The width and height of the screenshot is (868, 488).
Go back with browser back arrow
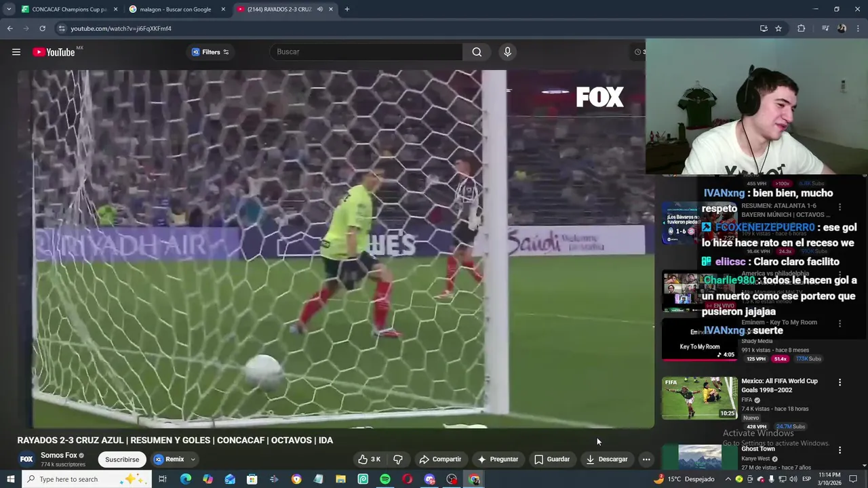coord(9,28)
